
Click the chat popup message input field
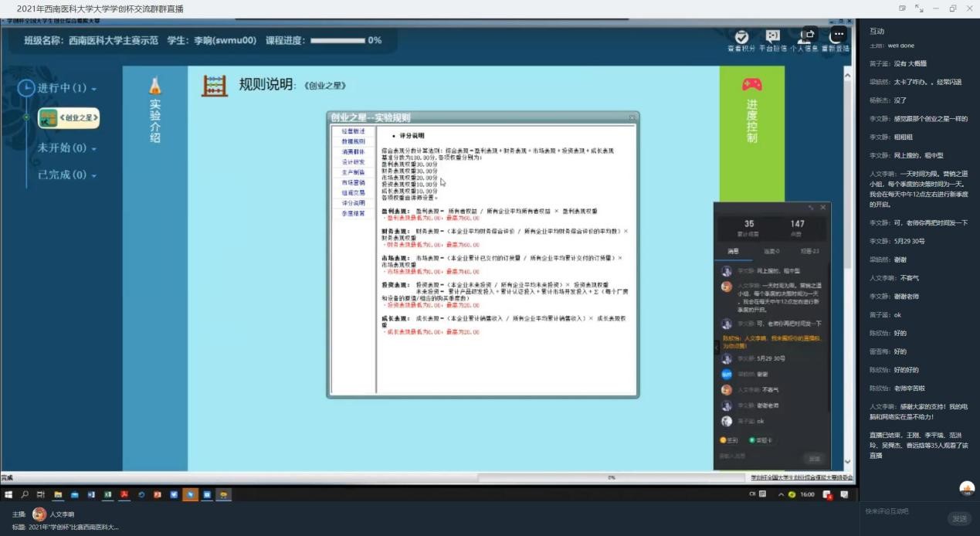point(758,457)
